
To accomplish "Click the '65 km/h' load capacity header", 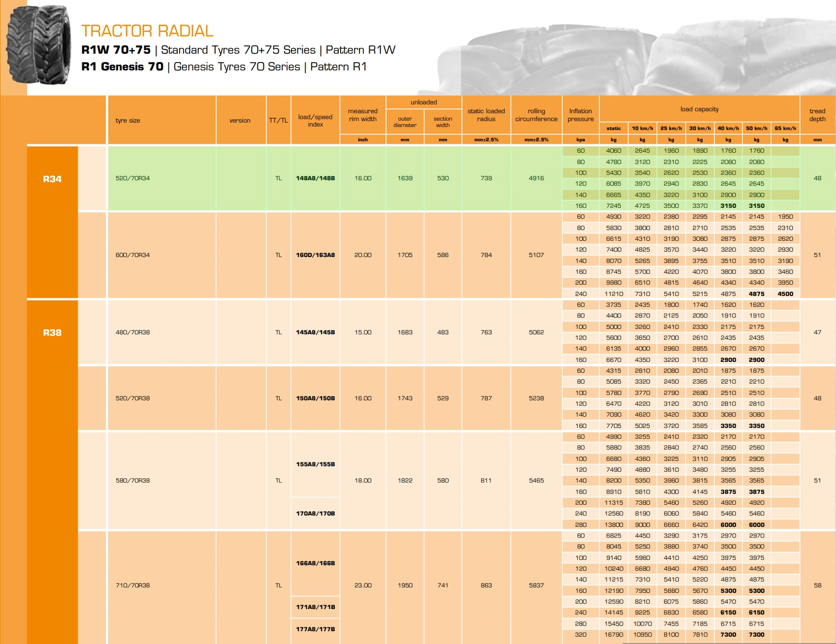I will (785, 129).
